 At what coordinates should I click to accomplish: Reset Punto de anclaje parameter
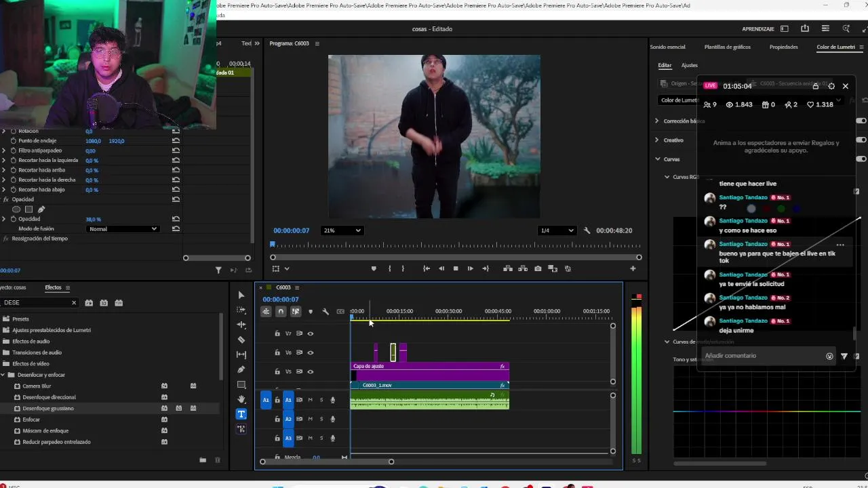[176, 141]
